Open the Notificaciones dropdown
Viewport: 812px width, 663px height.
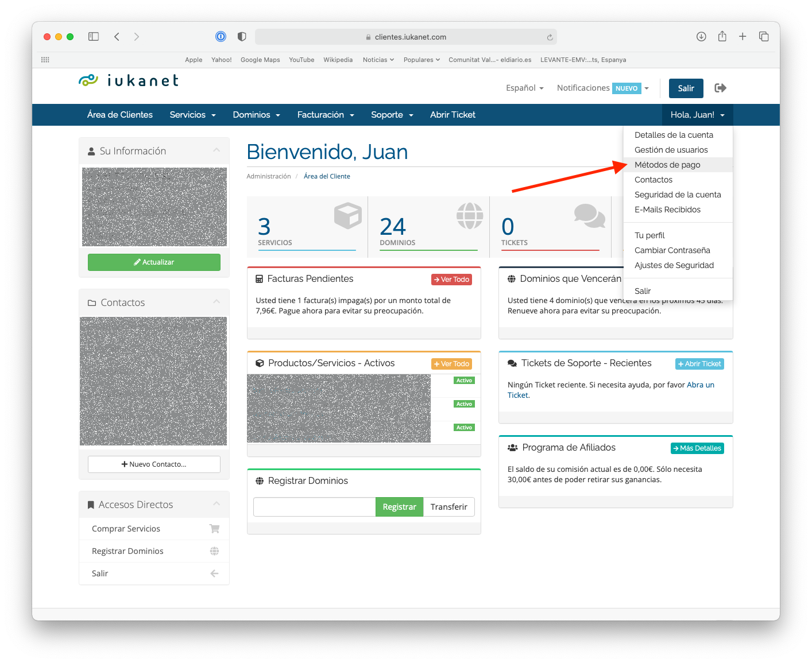[602, 88]
